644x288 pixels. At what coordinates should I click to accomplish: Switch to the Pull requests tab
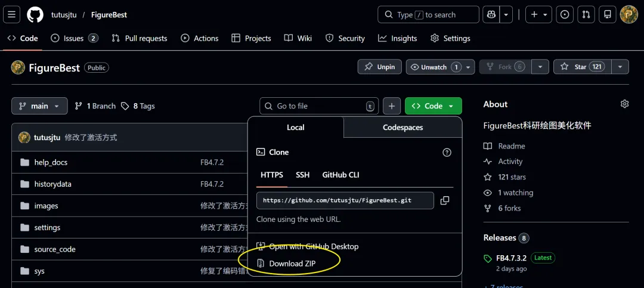click(x=140, y=38)
